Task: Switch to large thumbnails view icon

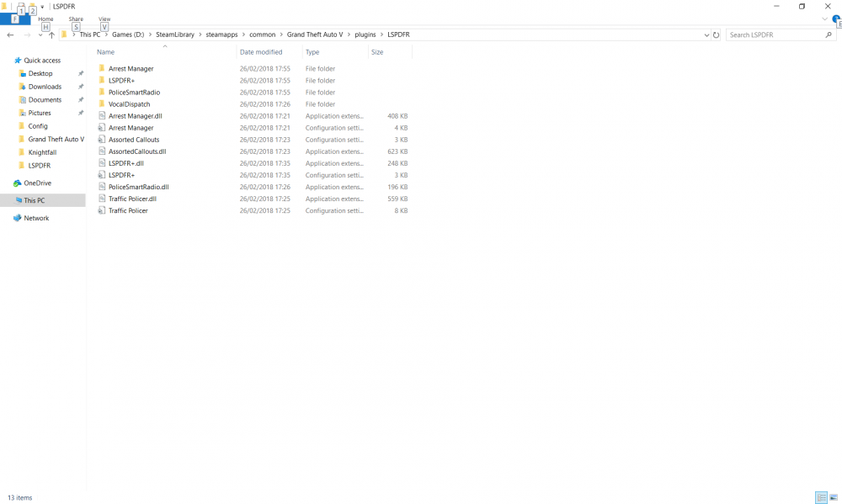Action: pos(834,497)
